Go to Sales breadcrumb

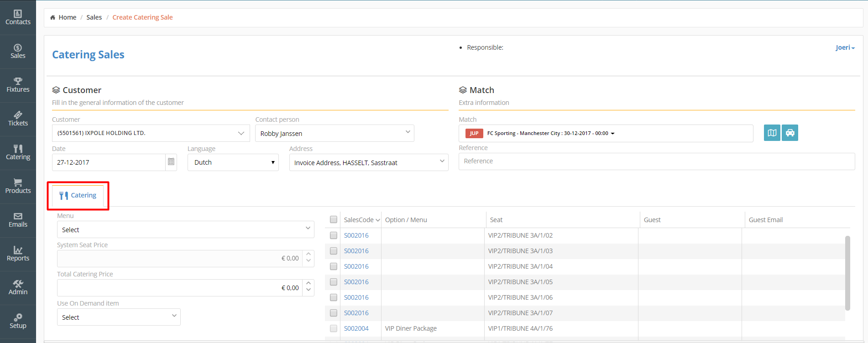pyautogui.click(x=94, y=17)
